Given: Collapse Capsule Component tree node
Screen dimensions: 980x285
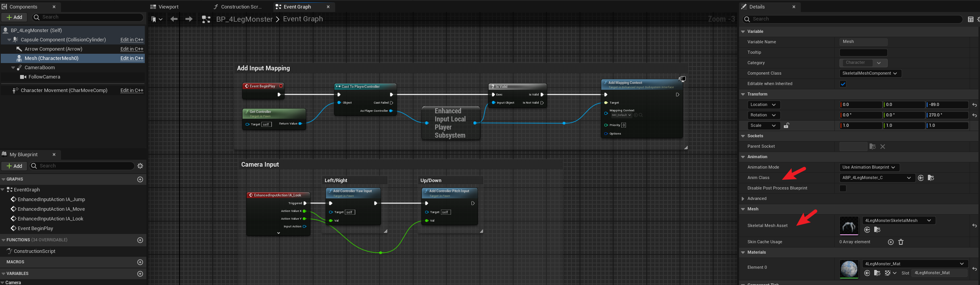Looking at the screenshot, I should [x=9, y=40].
